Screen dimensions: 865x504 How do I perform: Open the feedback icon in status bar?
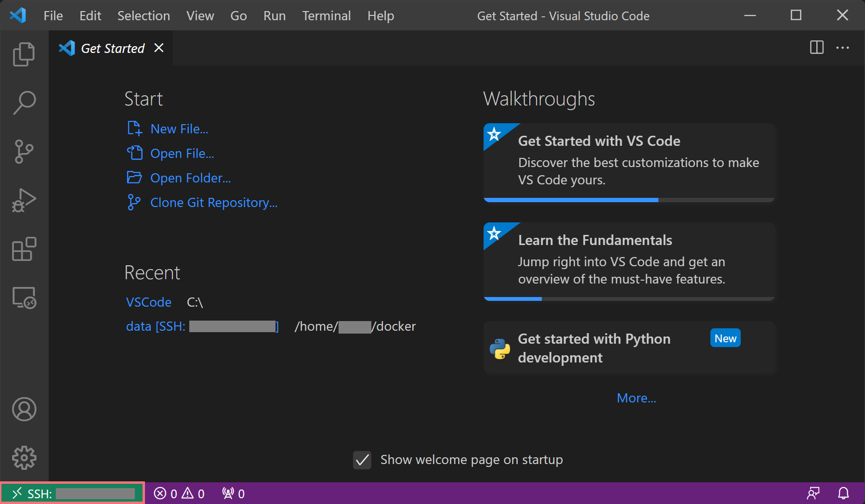pyautogui.click(x=813, y=493)
